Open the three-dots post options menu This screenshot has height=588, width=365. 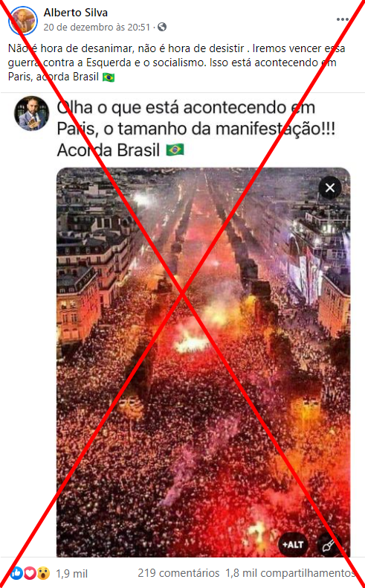point(343,19)
